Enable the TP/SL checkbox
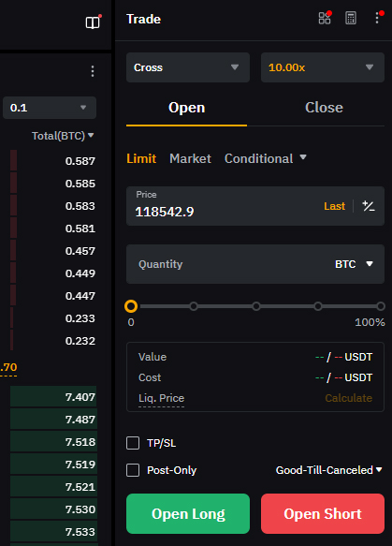Viewport: 392px width, 546px height. (x=133, y=443)
